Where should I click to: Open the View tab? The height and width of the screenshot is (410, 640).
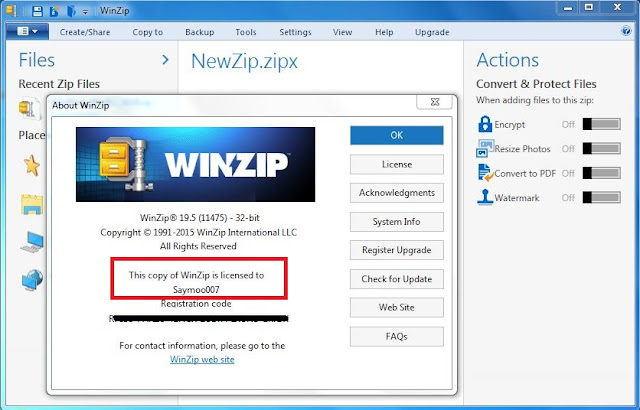(342, 32)
